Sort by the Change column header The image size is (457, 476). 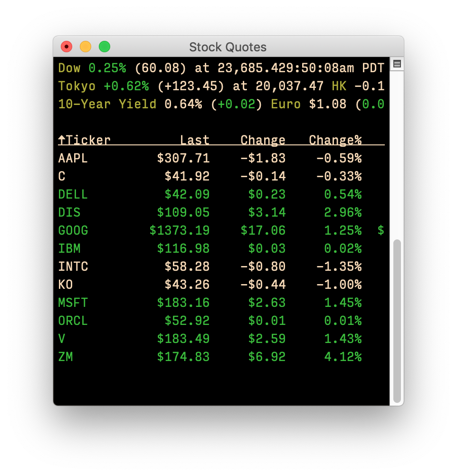click(263, 140)
